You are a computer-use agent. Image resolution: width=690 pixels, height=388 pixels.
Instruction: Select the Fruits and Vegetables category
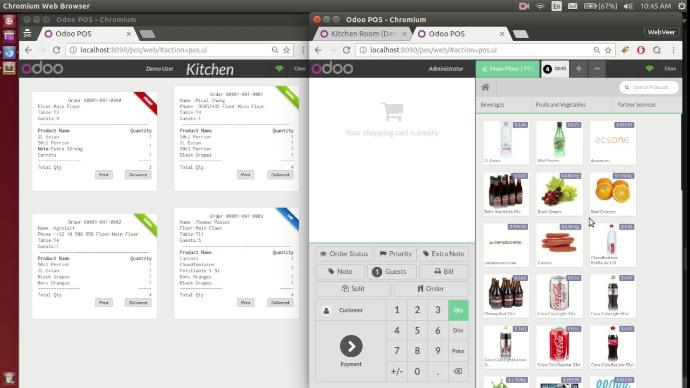click(x=560, y=105)
